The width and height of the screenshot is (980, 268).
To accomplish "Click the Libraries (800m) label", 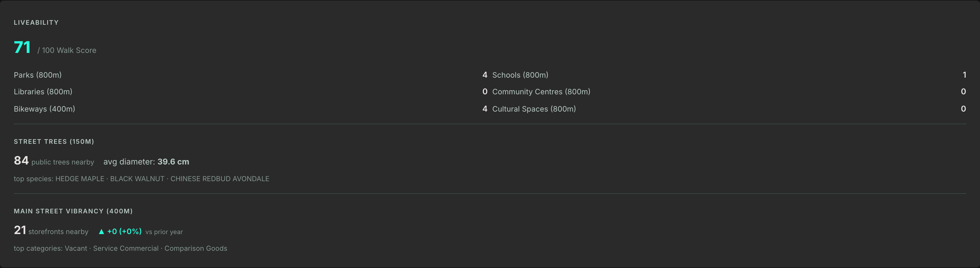I will pos(43,92).
